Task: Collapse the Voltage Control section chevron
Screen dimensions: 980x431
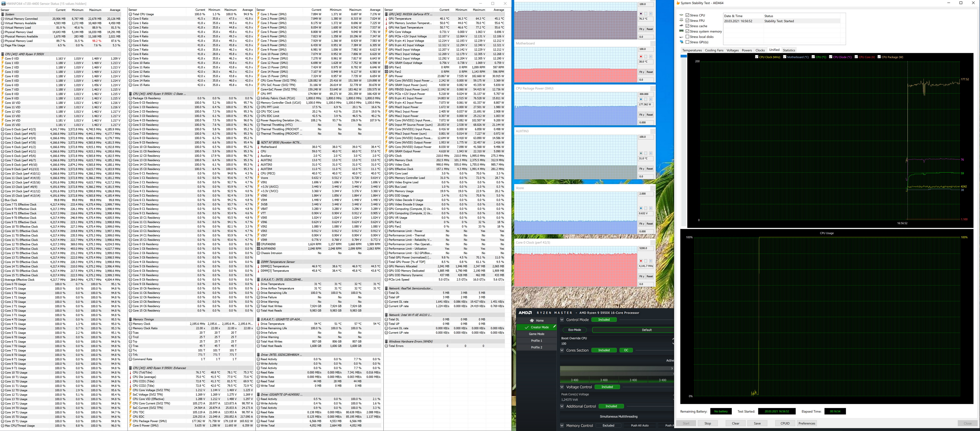Action: pos(562,387)
